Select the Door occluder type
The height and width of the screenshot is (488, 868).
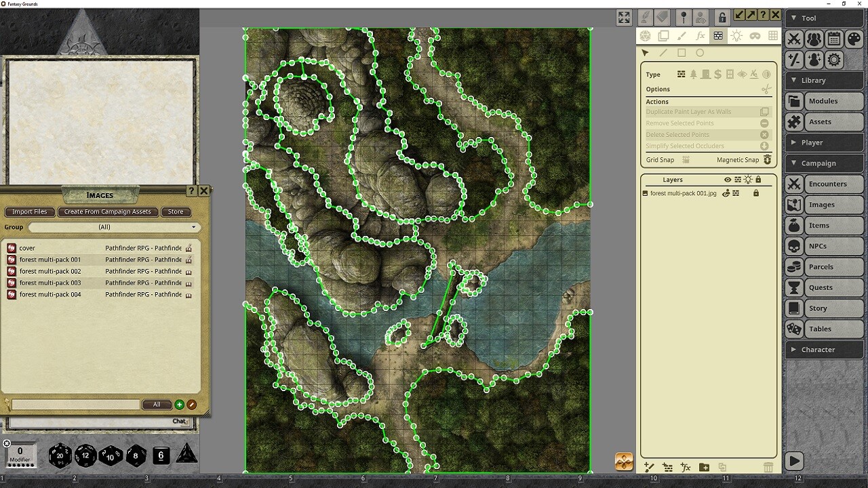coord(705,75)
